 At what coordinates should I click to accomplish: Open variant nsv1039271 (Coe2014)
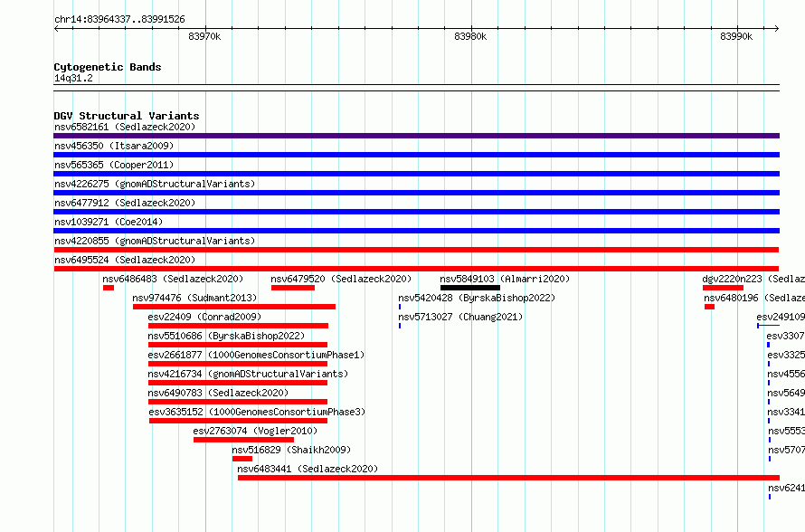click(x=109, y=222)
